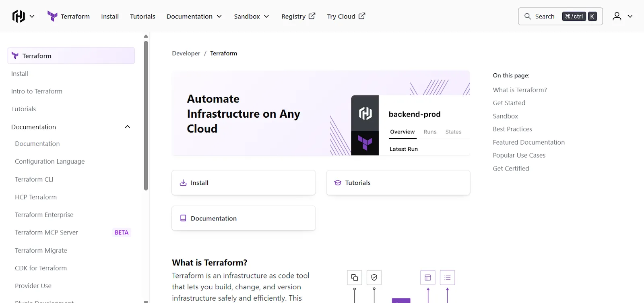The image size is (644, 303).
Task: Click the HashiCorp logo in the header
Action: tap(19, 16)
